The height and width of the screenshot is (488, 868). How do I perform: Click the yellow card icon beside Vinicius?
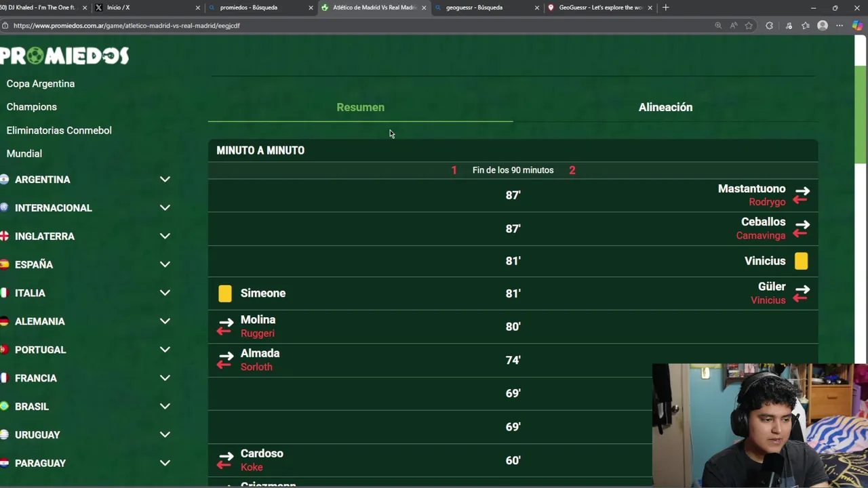tap(801, 261)
